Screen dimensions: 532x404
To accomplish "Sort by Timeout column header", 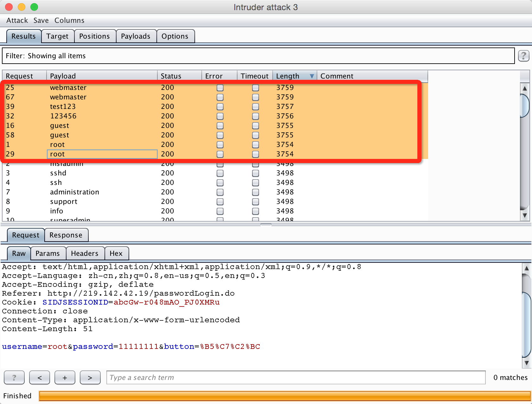I will pyautogui.click(x=255, y=76).
